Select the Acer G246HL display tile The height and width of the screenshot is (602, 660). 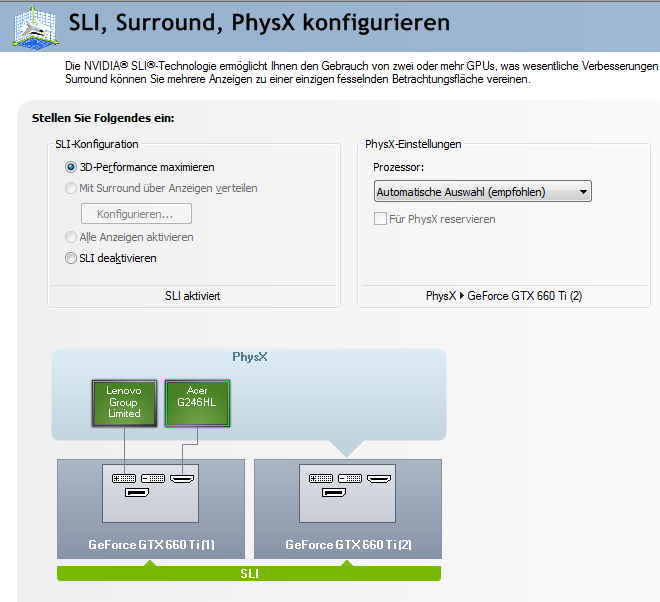(197, 403)
